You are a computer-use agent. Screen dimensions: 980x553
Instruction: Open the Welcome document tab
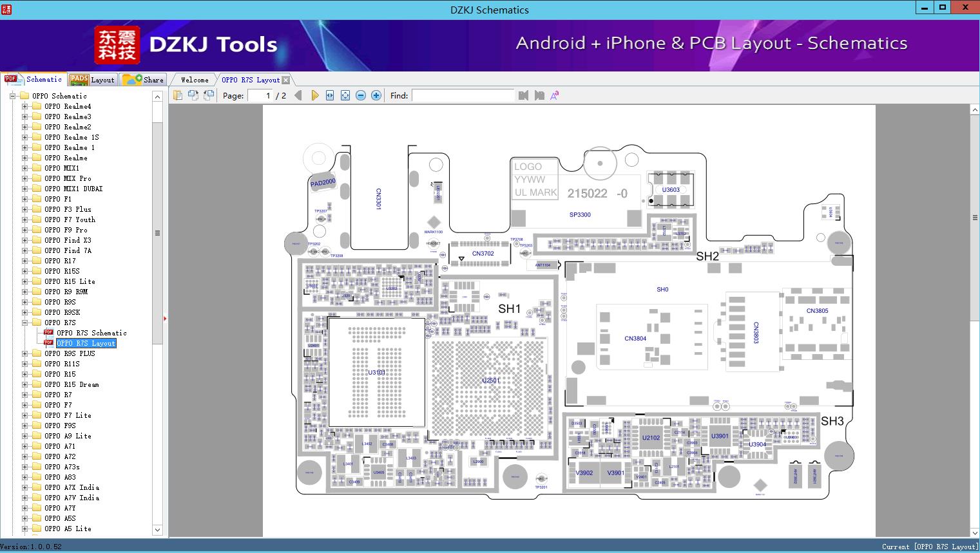click(x=195, y=80)
